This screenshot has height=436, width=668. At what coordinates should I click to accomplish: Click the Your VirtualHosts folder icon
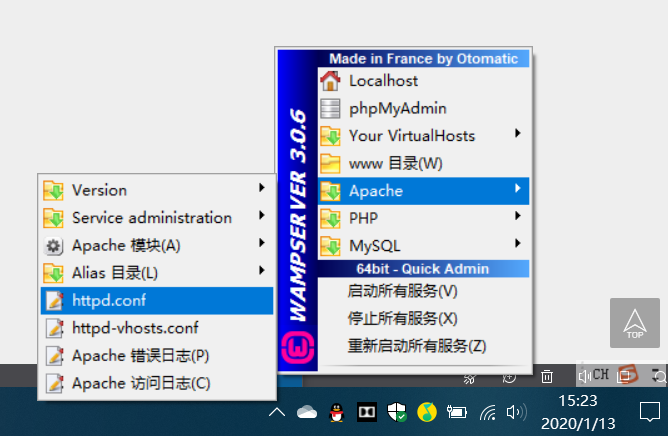pyautogui.click(x=330, y=136)
